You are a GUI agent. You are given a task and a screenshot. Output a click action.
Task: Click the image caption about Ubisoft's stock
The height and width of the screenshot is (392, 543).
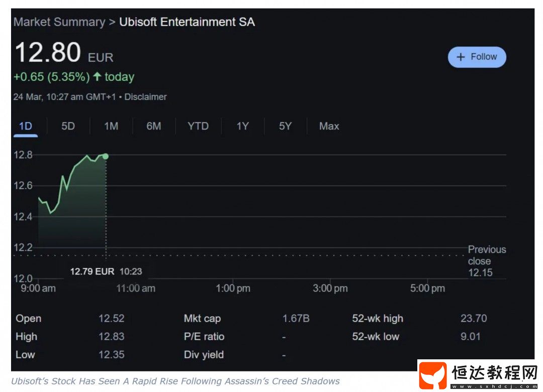tap(175, 381)
